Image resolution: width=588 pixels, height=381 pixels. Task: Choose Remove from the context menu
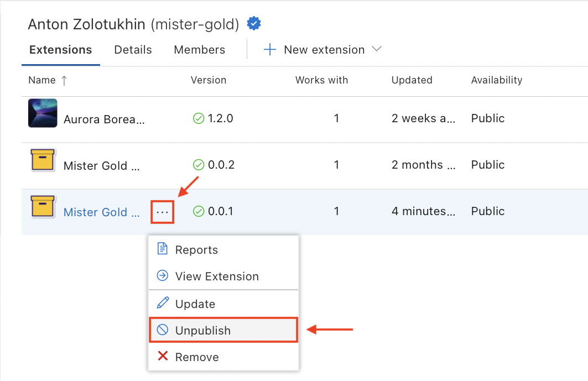pyautogui.click(x=223, y=357)
